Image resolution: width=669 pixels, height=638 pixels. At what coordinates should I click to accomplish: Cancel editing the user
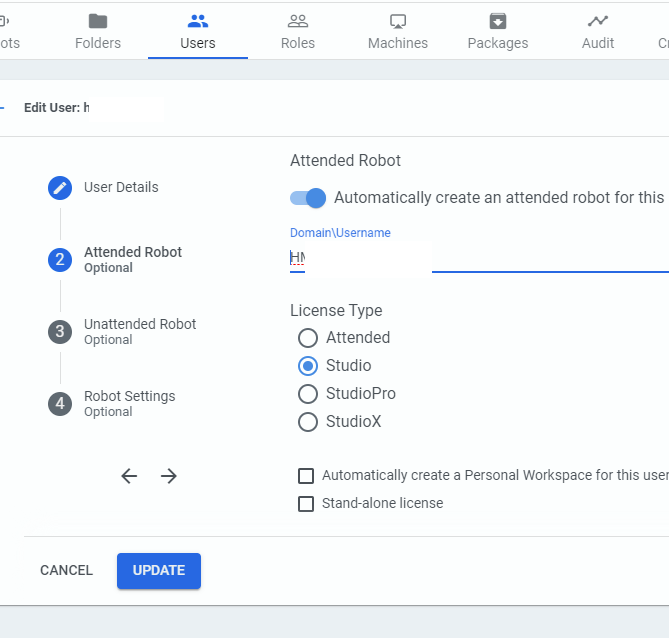(x=66, y=571)
